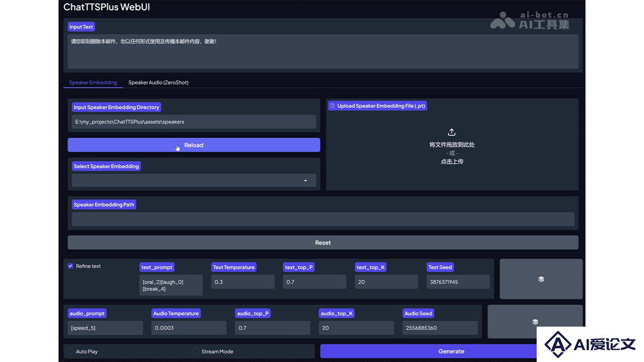The image size is (644, 362).
Task: Click the Speaker Embedding Path field
Action: (323, 219)
